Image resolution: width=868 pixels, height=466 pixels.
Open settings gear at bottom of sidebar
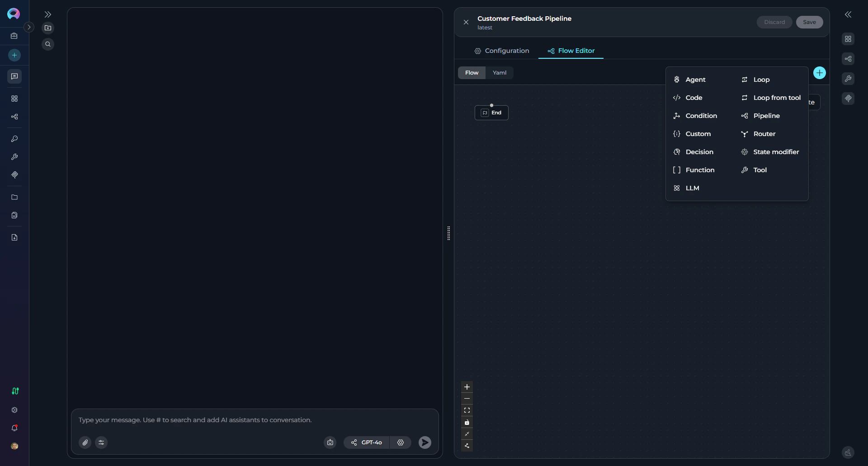[x=14, y=410]
